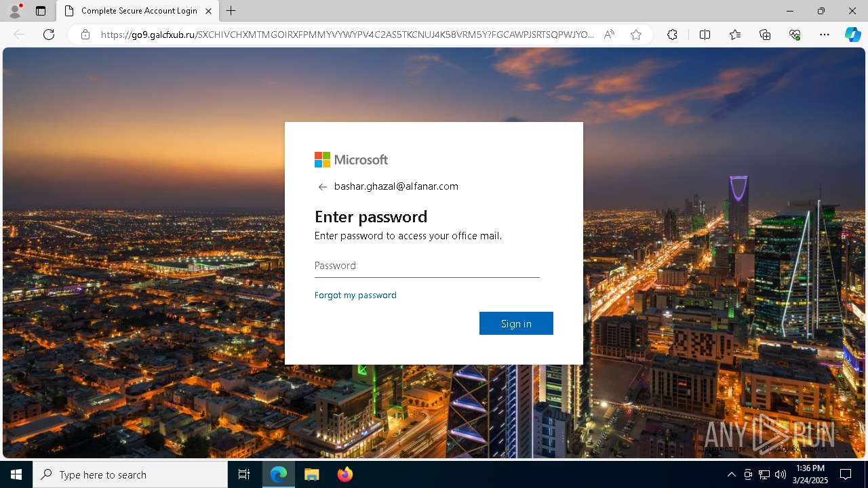Open the tab actions menu icon
The height and width of the screenshot is (488, 868).
(x=41, y=11)
